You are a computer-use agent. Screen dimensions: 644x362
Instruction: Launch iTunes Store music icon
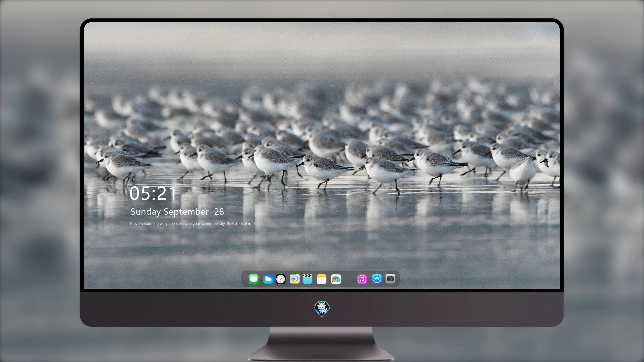point(362,279)
